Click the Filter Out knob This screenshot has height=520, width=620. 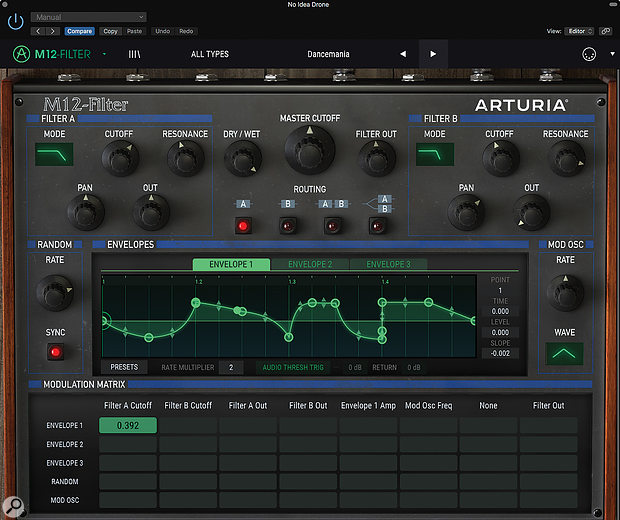click(x=376, y=159)
